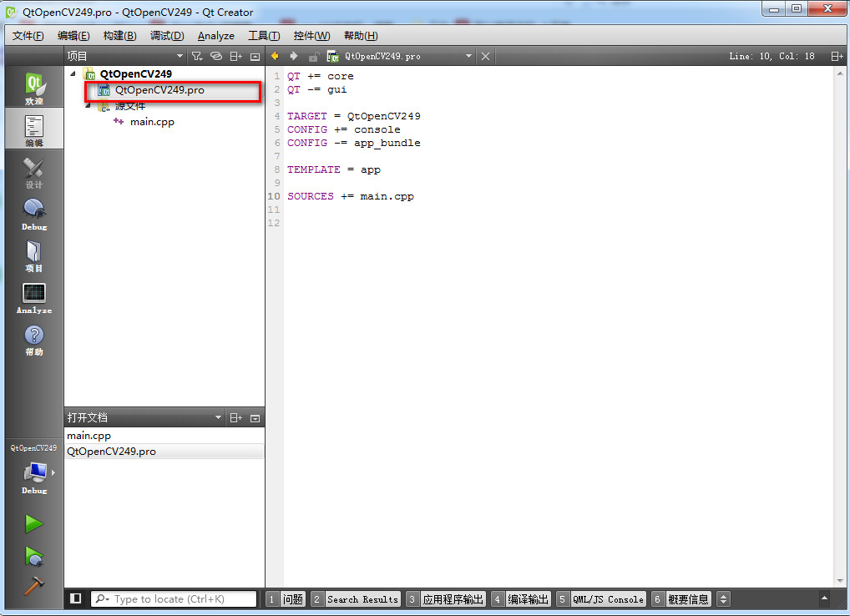Click the green Run button
The width and height of the screenshot is (850, 616).
point(33,524)
